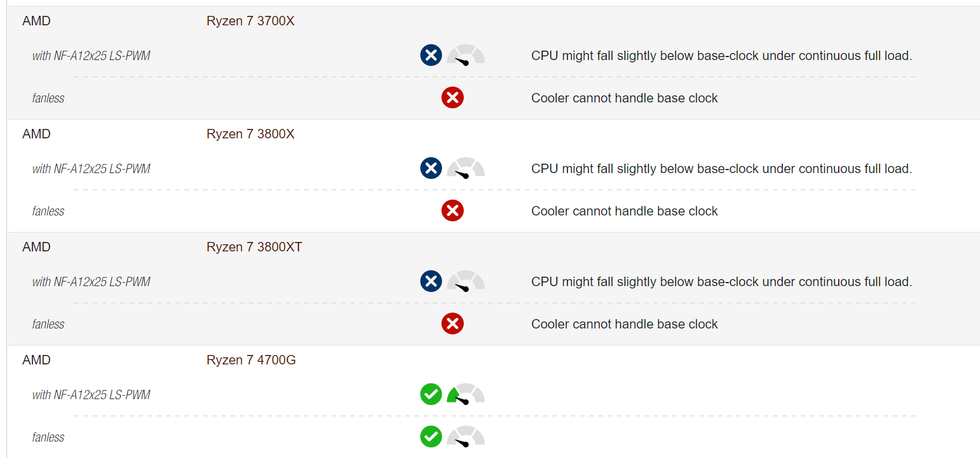Select the Ryzen 7 4700G model name
The width and height of the screenshot is (980, 458).
[251, 360]
